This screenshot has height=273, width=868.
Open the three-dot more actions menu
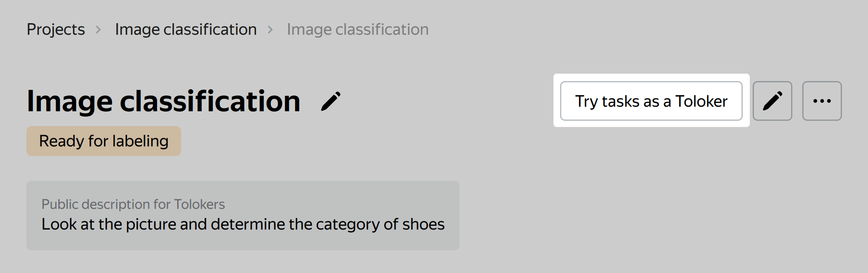coord(822,101)
